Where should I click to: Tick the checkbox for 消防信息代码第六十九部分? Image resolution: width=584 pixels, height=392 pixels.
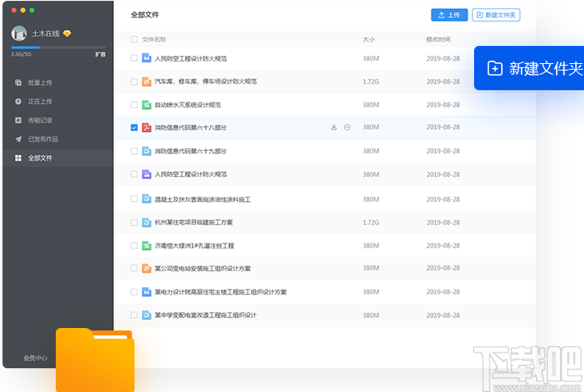coord(134,151)
